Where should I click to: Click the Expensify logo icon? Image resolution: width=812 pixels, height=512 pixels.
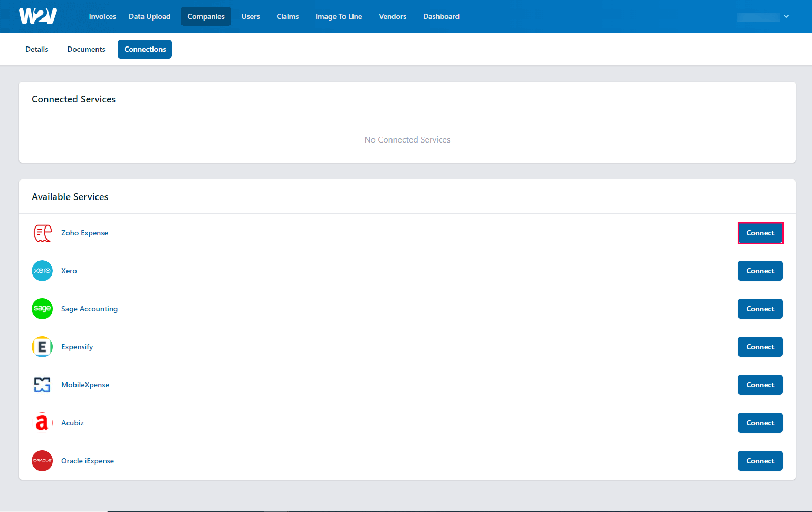pyautogui.click(x=42, y=347)
